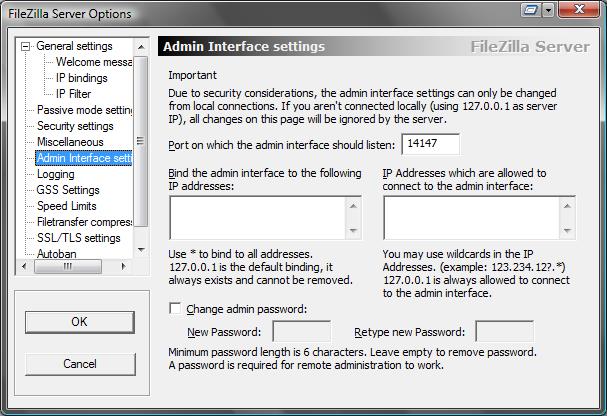This screenshot has height=416, width=607.
Task: Open Miscellaneous settings page
Action: tap(70, 142)
